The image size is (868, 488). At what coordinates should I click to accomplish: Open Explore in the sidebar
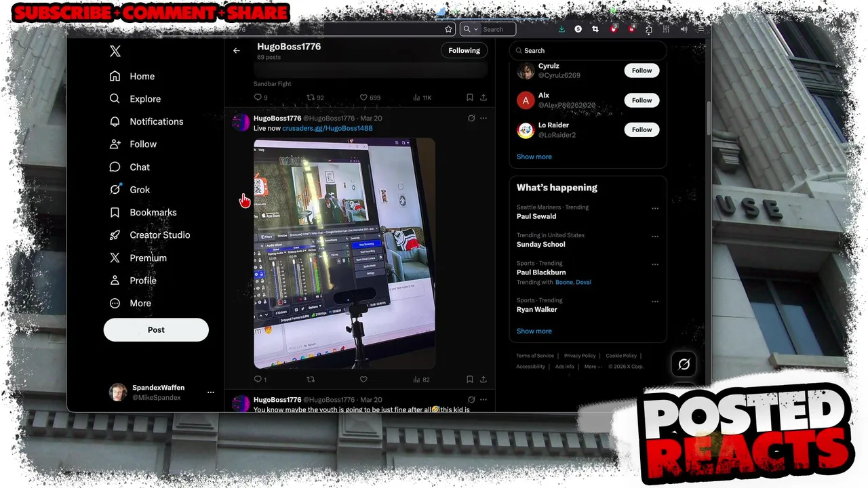(x=135, y=99)
